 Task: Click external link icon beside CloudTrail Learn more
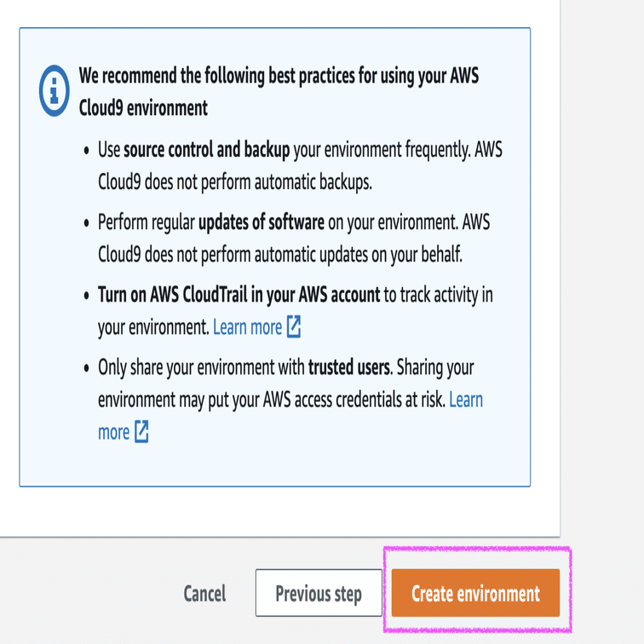click(x=294, y=327)
